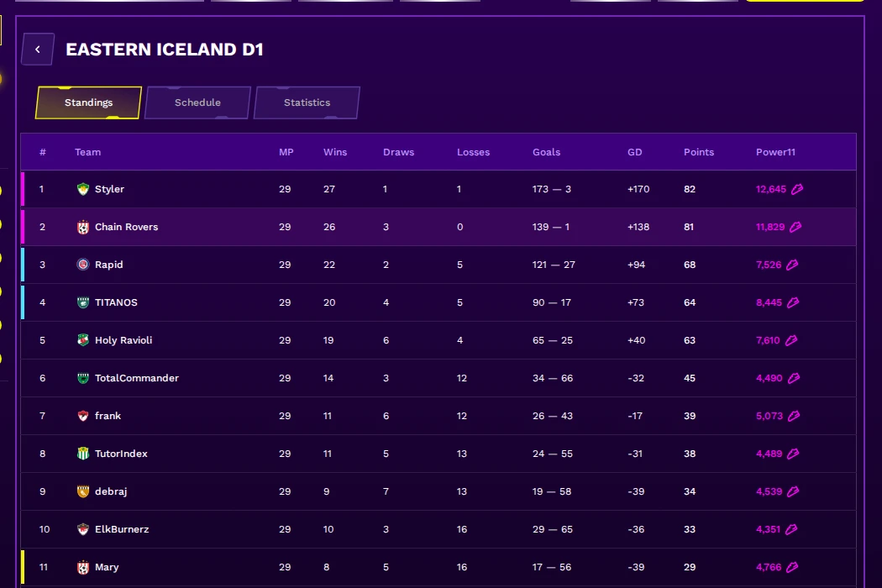Open the Styler team name
This screenshot has width=882, height=588.
(x=109, y=189)
